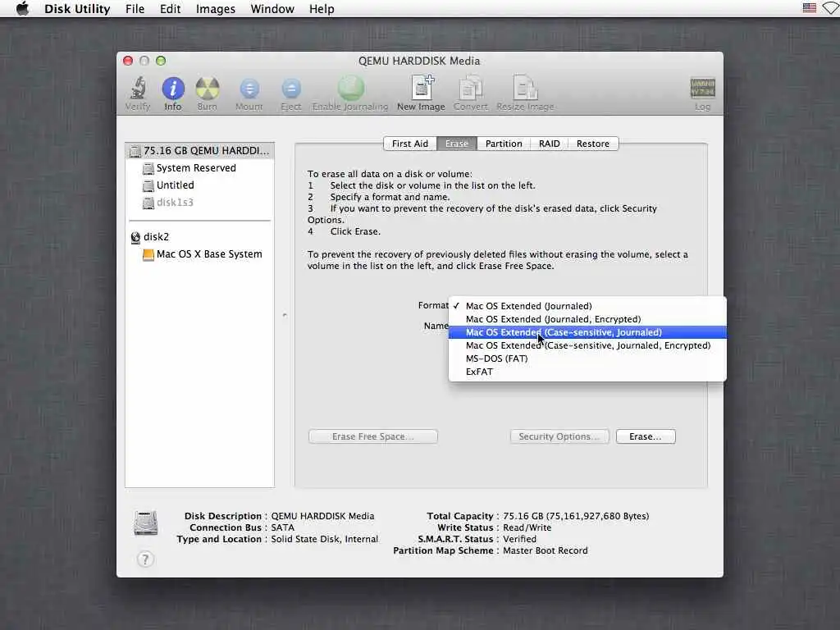Open the Log toolbar icon
Screen dimensions: 840x630
(702, 89)
